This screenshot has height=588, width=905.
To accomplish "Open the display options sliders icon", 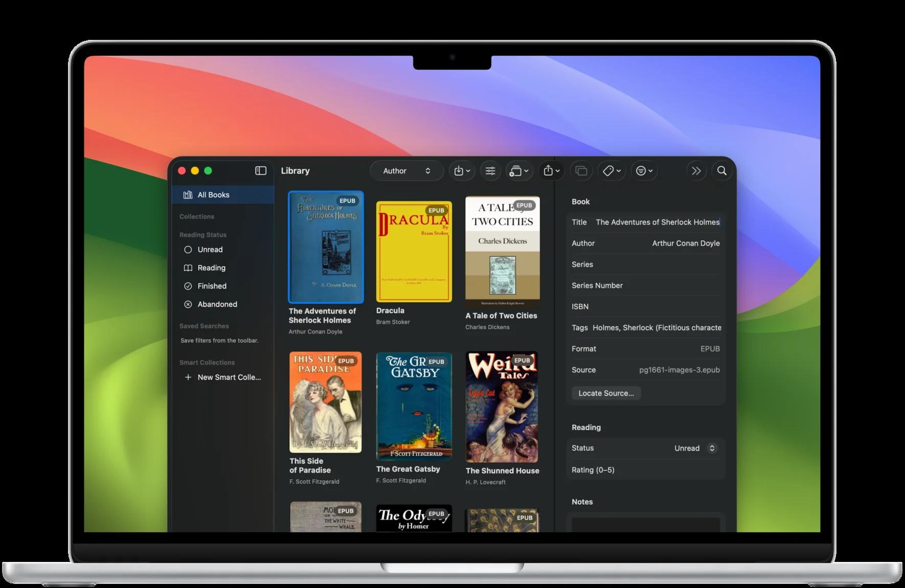I will 490,171.
